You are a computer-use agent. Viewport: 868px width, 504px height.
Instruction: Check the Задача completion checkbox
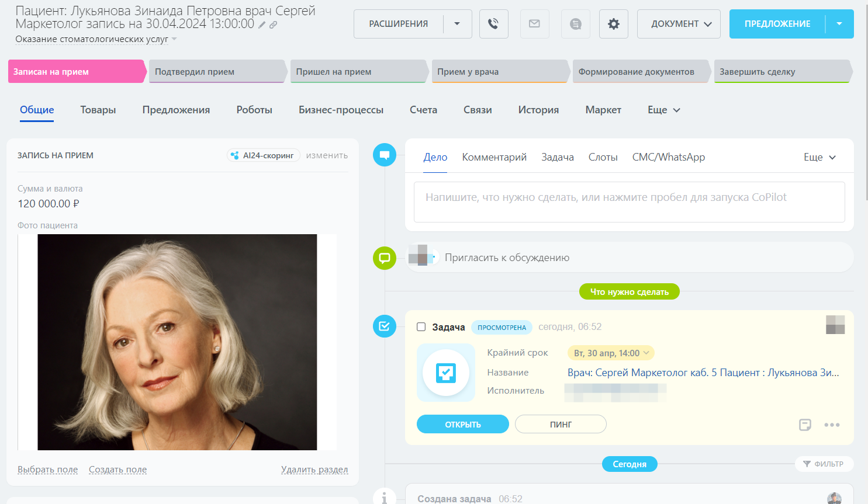coord(421,327)
